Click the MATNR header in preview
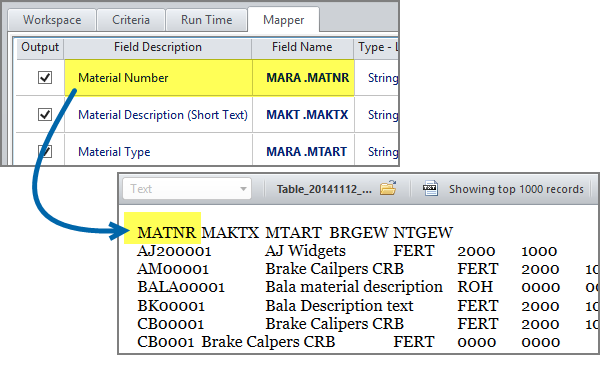This screenshot has height=365, width=600. point(166,232)
